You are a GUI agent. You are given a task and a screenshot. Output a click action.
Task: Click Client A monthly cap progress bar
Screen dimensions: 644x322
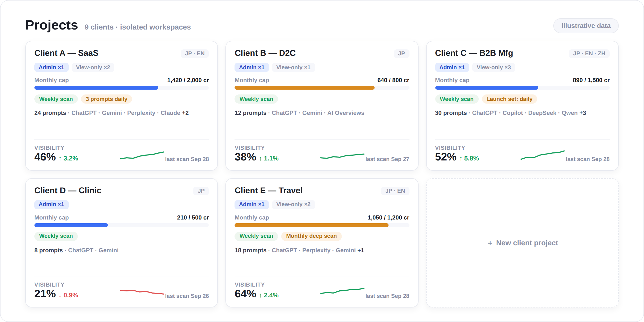click(x=122, y=88)
